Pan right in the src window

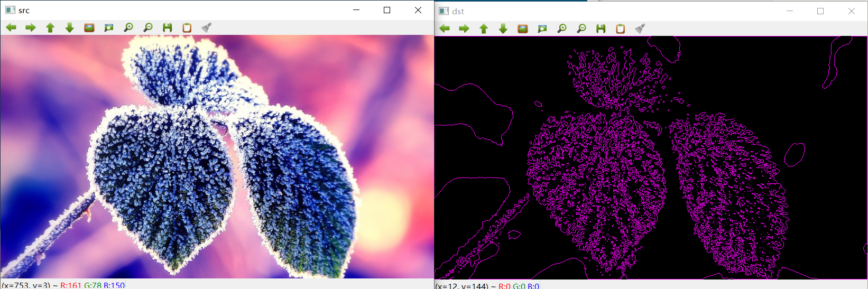(x=31, y=27)
